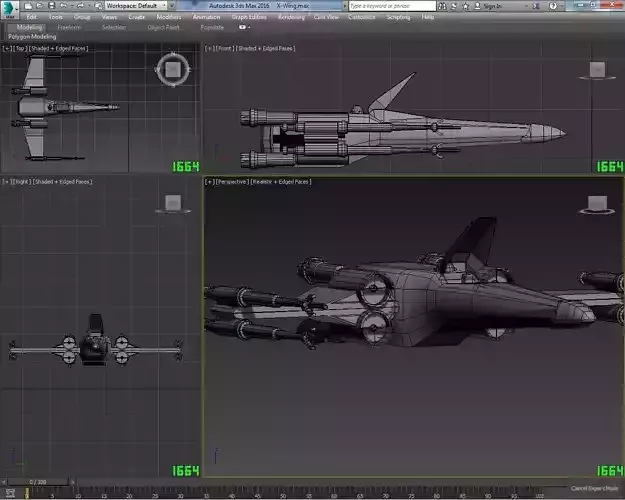Open the Graph Editors menu
This screenshot has height=500, width=625.
[x=249, y=17]
